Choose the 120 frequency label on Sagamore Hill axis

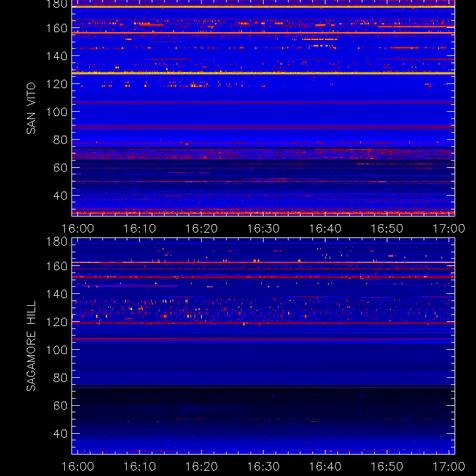click(57, 322)
